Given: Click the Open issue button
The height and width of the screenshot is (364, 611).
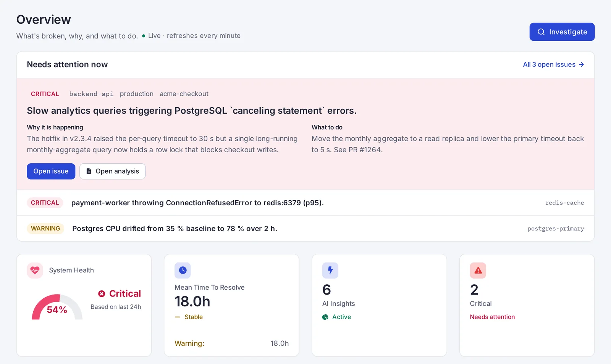Looking at the screenshot, I should pos(51,171).
